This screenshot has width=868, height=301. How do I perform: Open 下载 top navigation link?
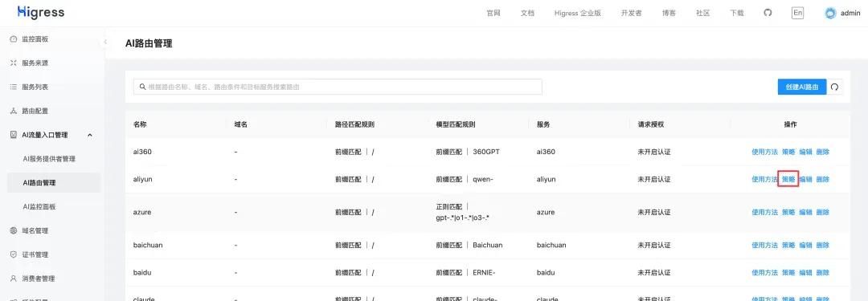click(x=737, y=14)
